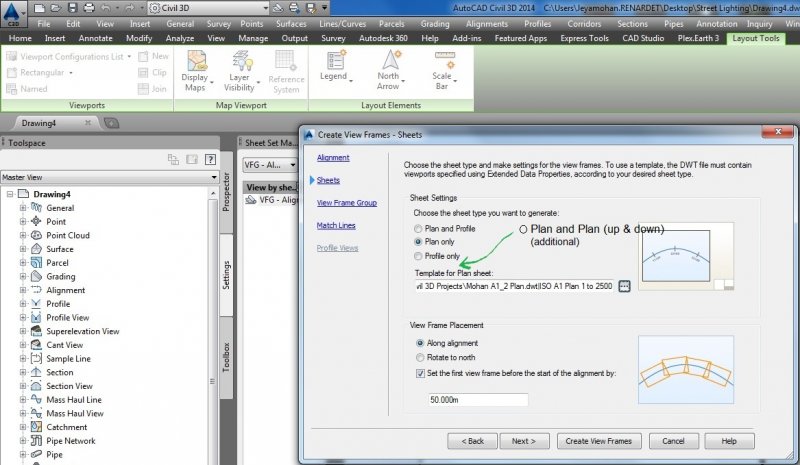
Task: Click the Create View Frames button
Action: pos(598,441)
